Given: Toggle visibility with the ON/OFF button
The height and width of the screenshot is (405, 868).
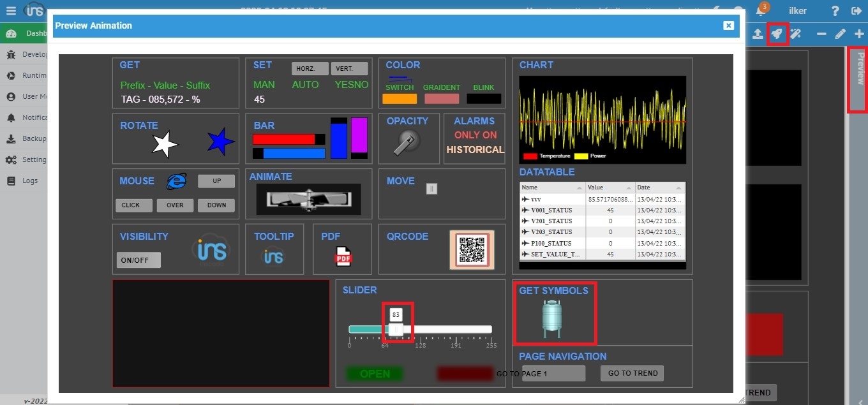Looking at the screenshot, I should pyautogui.click(x=138, y=260).
